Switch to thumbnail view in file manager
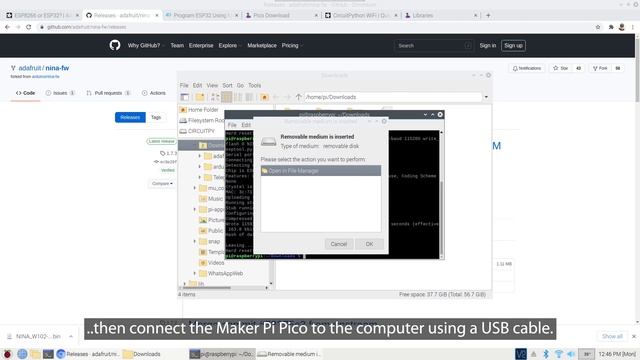This screenshot has height=360, width=640. 227,97
